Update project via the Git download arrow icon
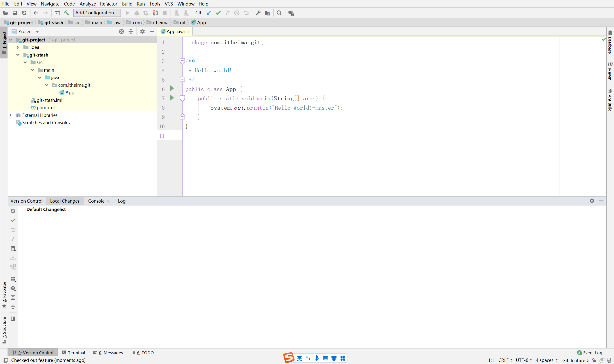614x364 pixels. click(x=209, y=13)
